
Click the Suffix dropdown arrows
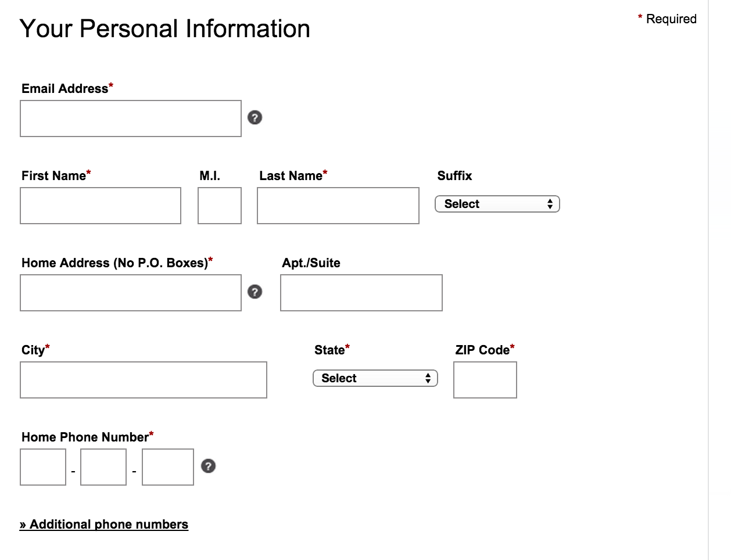tap(550, 204)
